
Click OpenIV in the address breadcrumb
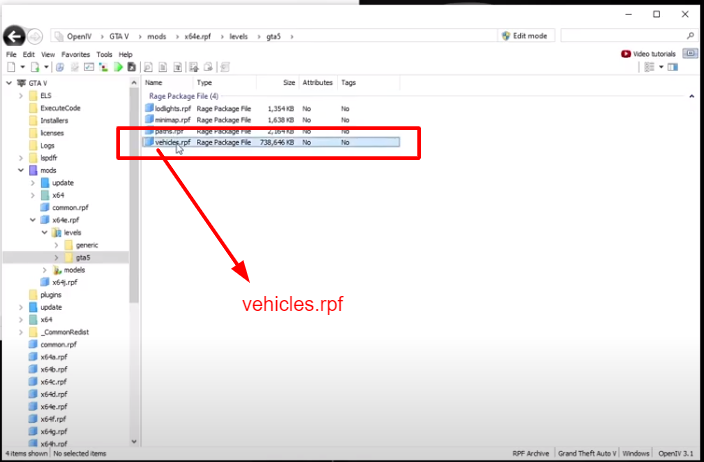(x=79, y=36)
